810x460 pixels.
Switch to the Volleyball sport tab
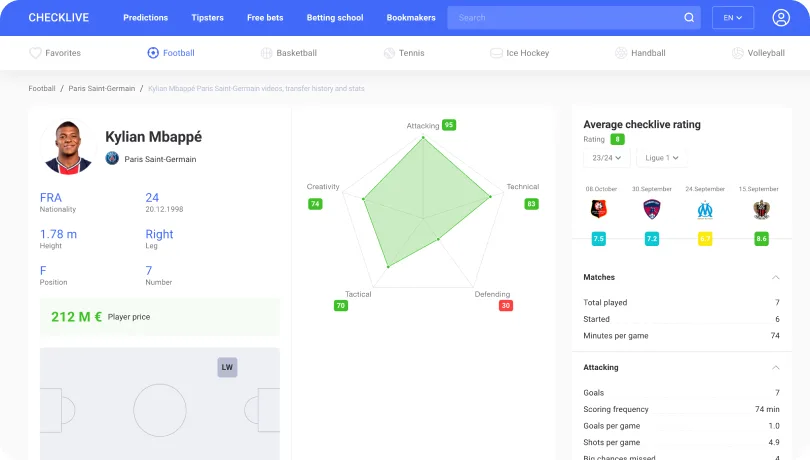758,53
